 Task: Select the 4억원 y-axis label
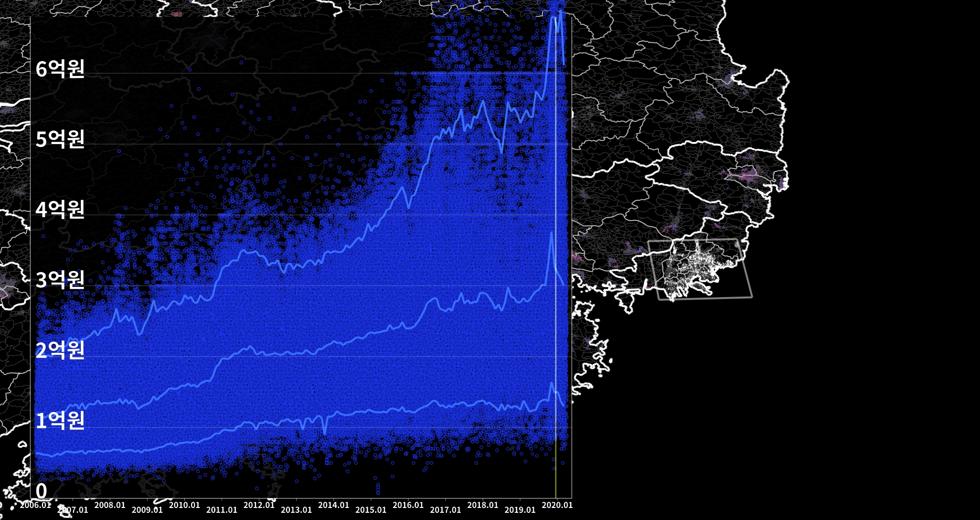(60, 209)
